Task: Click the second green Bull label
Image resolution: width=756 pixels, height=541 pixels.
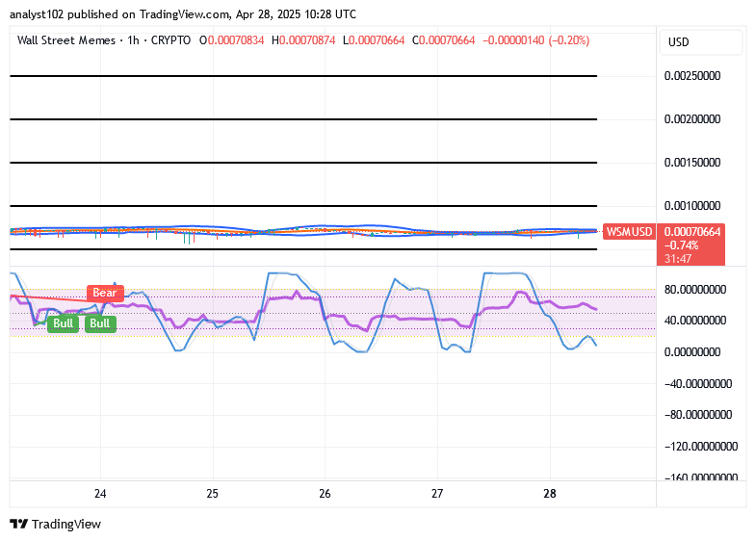Action: (x=100, y=323)
